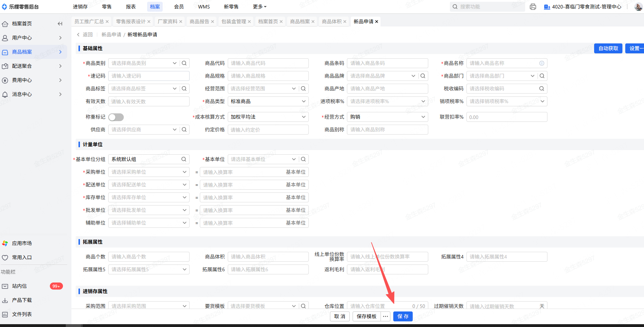Viewport: 644px width, 327px height.
Task: Open the 成本核算方式 dropdown
Action: pos(268,117)
